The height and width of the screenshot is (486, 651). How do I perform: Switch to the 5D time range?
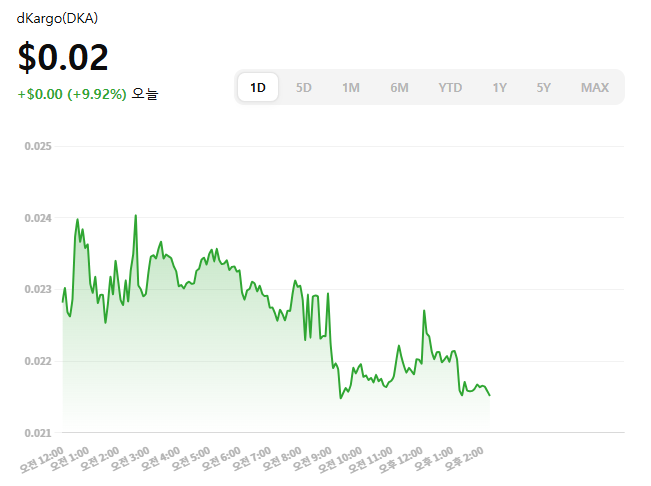coord(303,88)
